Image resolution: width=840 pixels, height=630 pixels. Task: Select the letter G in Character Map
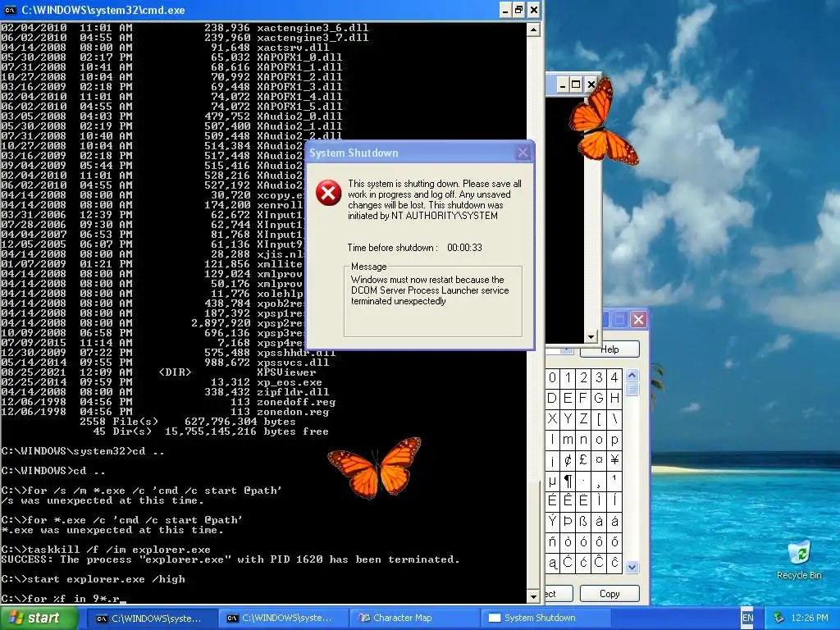[599, 398]
